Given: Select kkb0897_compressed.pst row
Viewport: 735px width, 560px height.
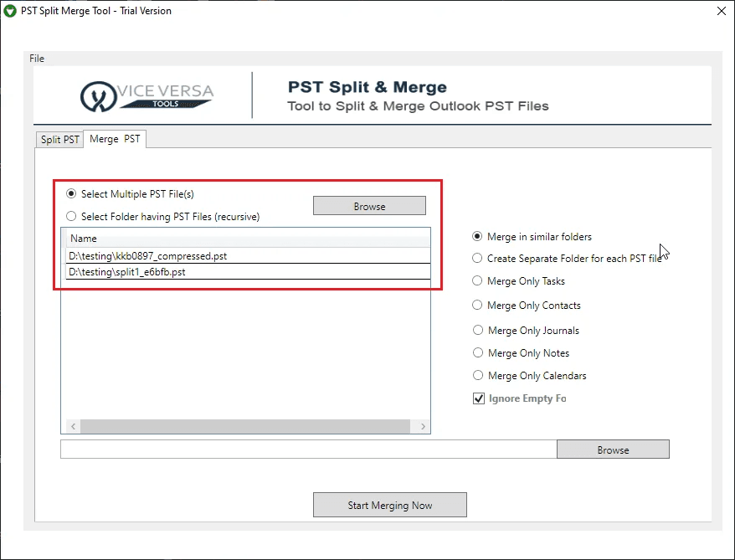Looking at the screenshot, I should pyautogui.click(x=248, y=256).
